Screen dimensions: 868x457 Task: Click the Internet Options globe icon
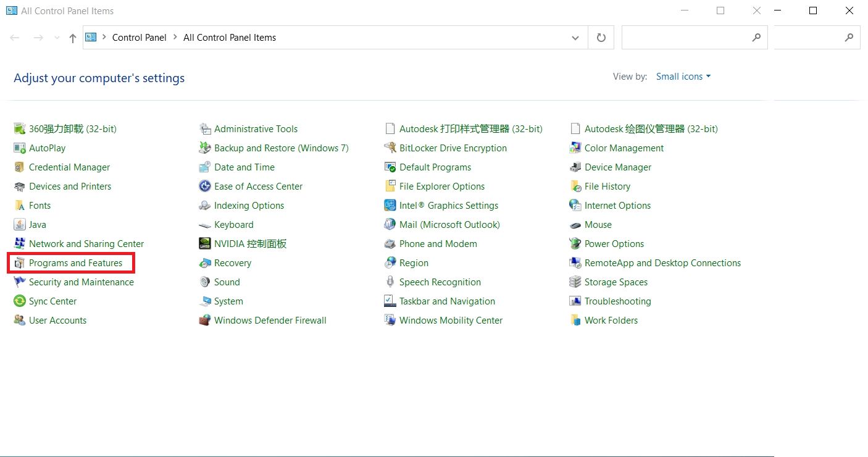pyautogui.click(x=575, y=205)
